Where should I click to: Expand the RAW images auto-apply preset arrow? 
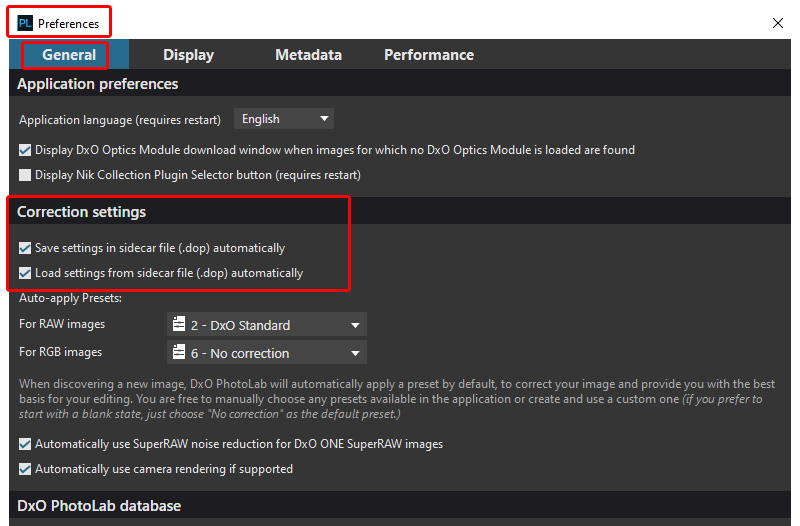[x=355, y=325]
